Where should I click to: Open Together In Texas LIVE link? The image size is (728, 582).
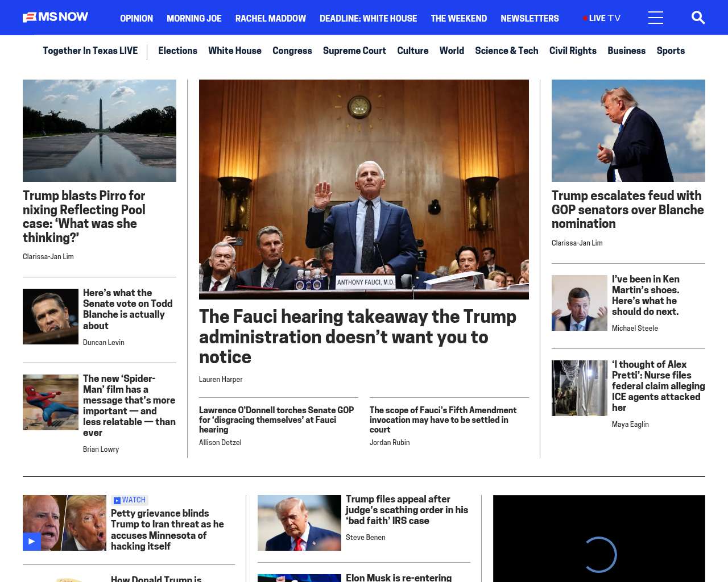click(x=90, y=51)
